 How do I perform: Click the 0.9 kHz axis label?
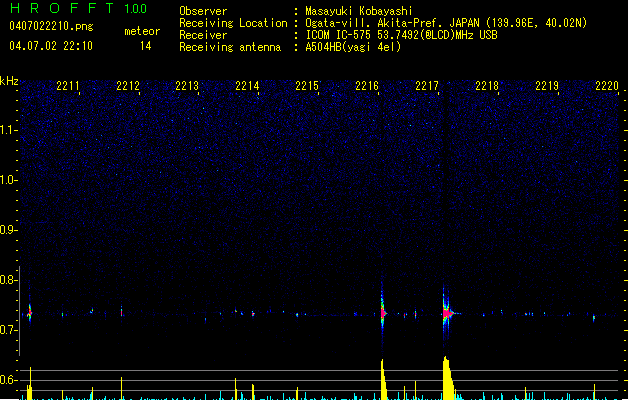tap(9, 230)
